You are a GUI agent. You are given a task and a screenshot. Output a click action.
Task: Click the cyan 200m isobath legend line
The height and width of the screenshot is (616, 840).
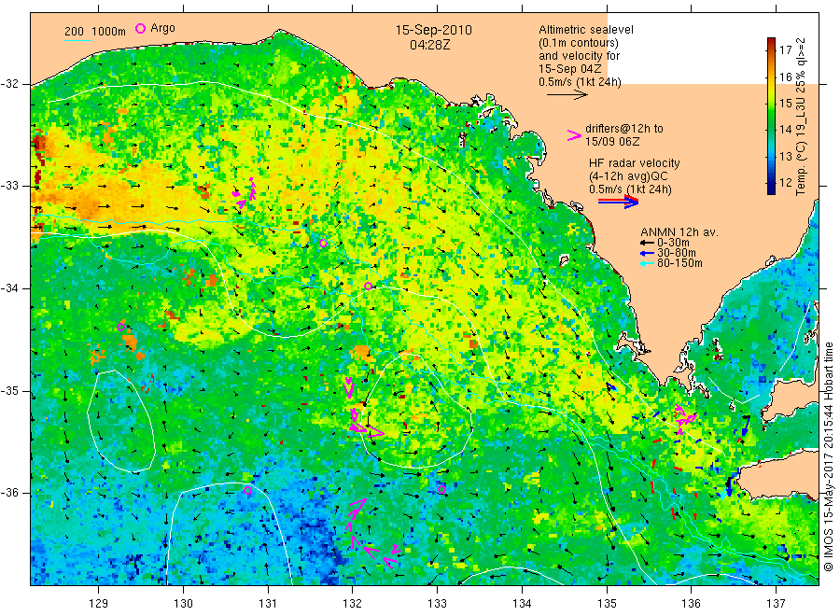point(77,40)
